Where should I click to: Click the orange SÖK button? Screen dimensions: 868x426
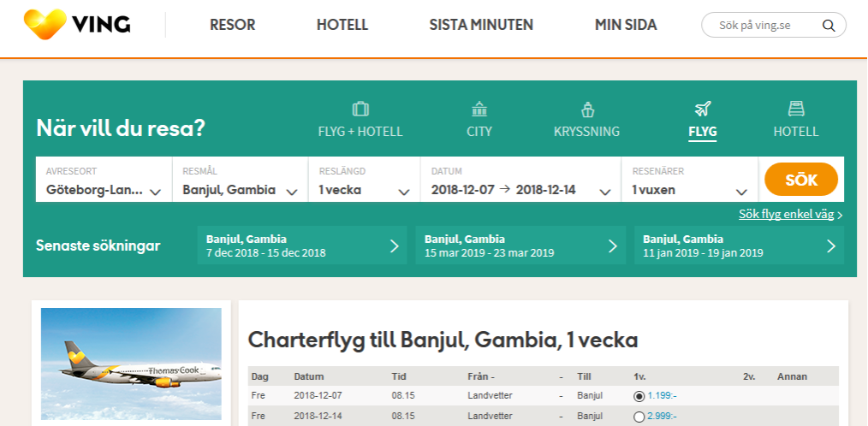pos(801,180)
